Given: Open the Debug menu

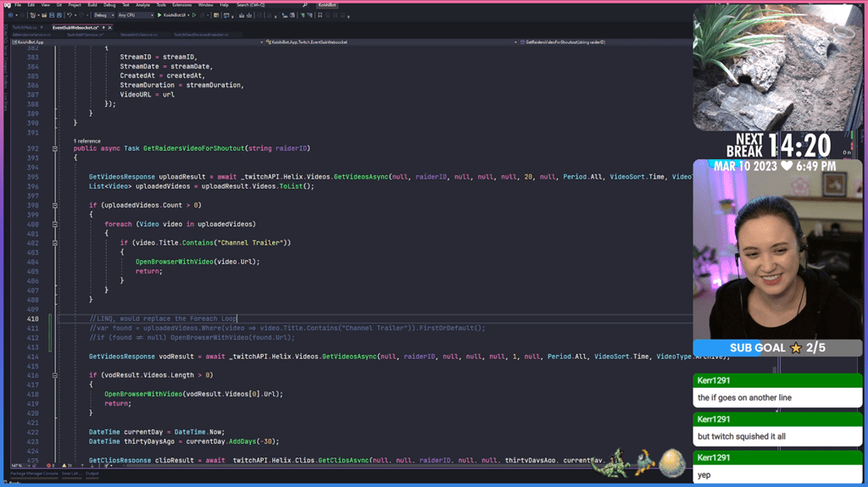Looking at the screenshot, I should pos(109,5).
